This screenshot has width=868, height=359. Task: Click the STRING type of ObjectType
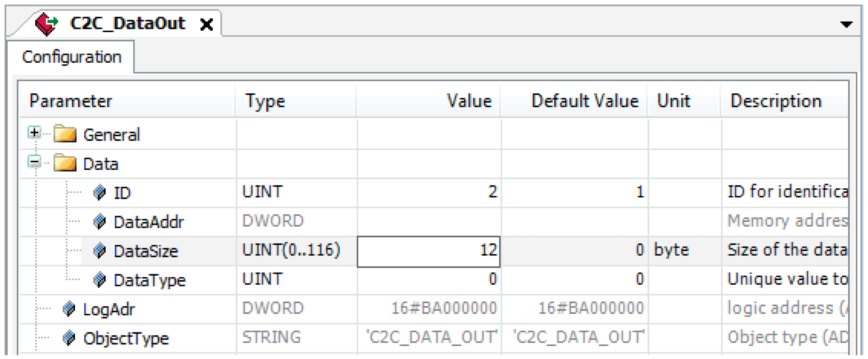coord(271,337)
